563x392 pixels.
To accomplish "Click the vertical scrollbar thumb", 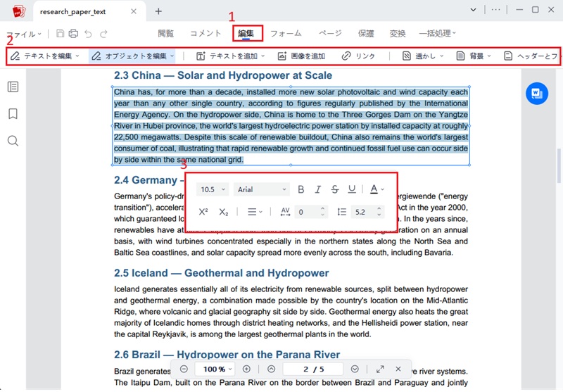I will click(559, 165).
